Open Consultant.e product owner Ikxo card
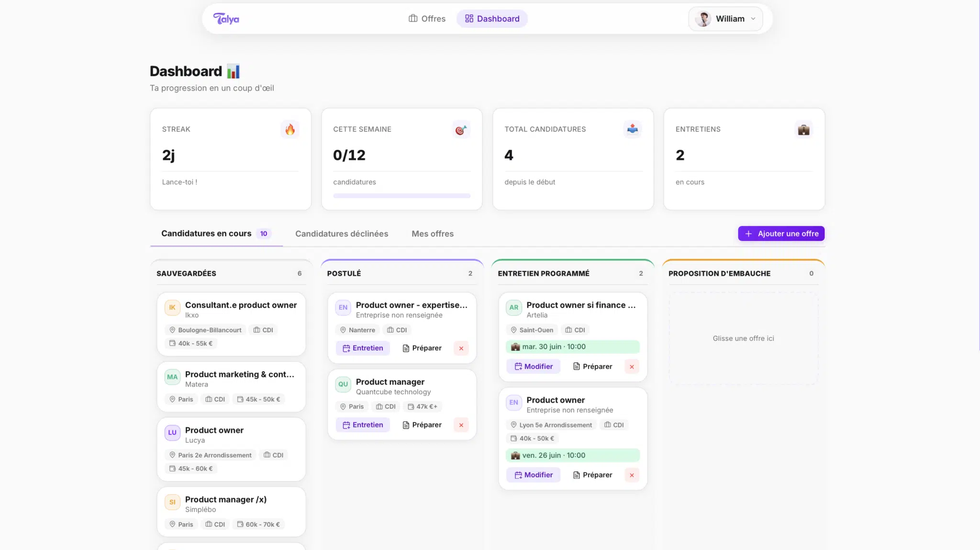 pos(231,324)
